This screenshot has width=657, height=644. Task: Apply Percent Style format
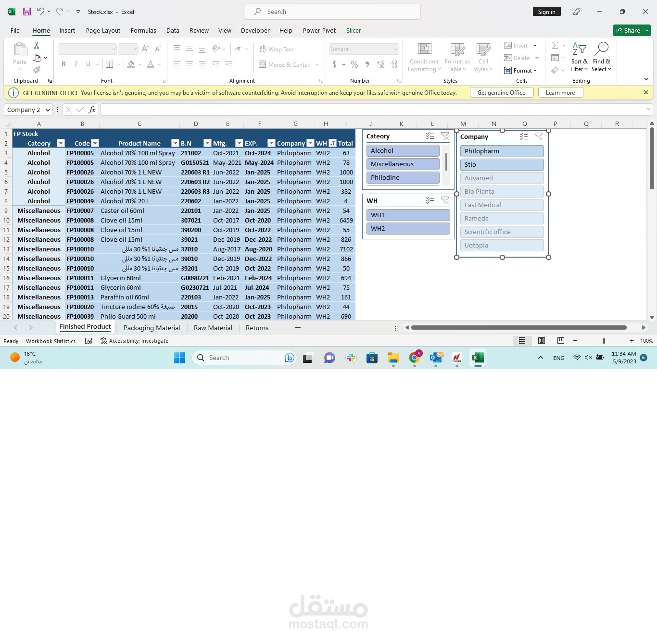(x=354, y=64)
